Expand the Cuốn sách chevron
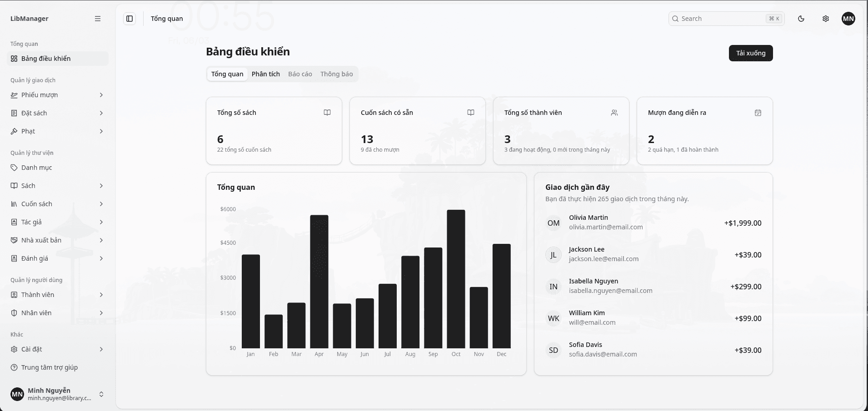 click(x=101, y=204)
